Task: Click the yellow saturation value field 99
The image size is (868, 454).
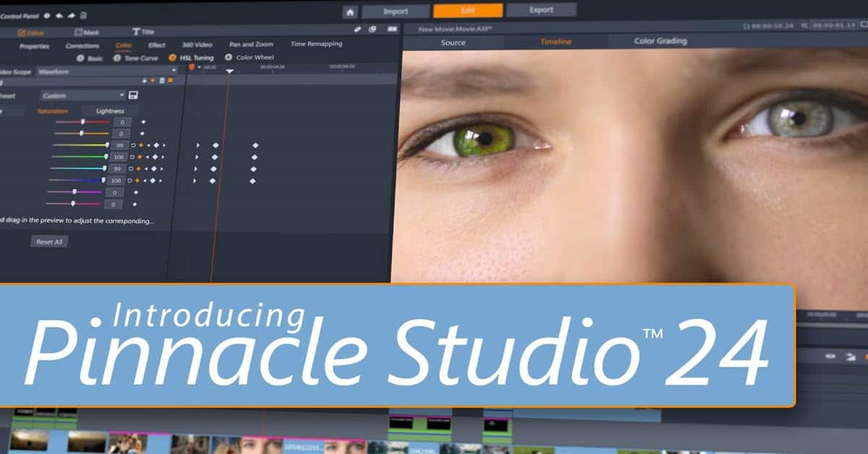Action: pyautogui.click(x=119, y=145)
